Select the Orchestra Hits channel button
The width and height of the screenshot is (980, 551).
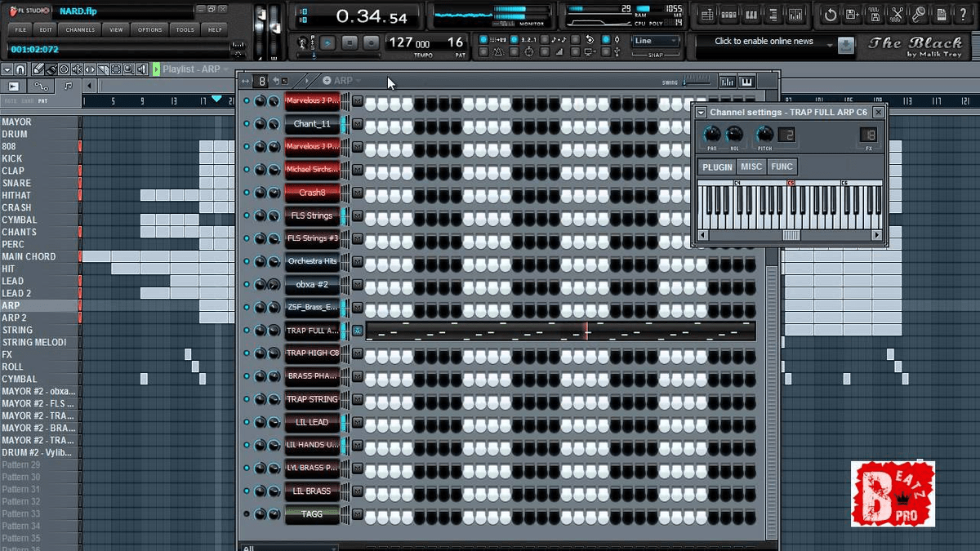312,261
